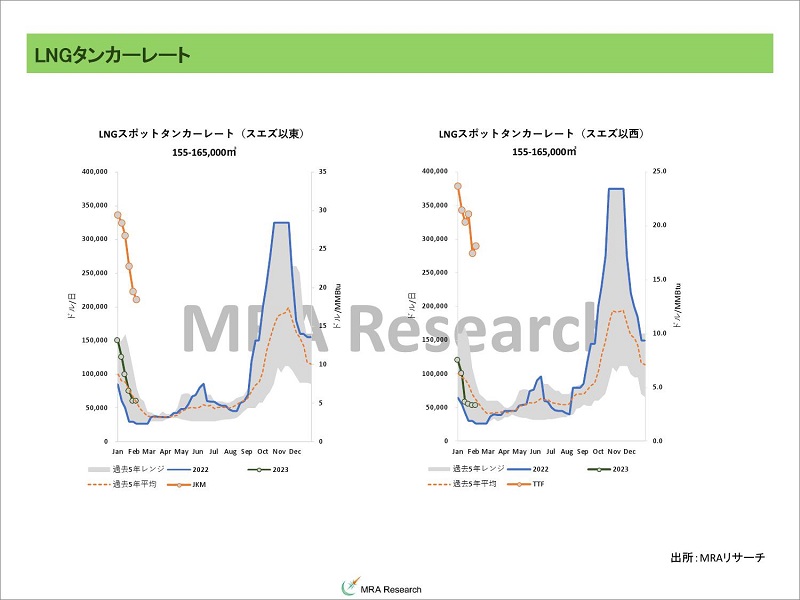Click the MRA Research logo icon in footer

coord(351,587)
